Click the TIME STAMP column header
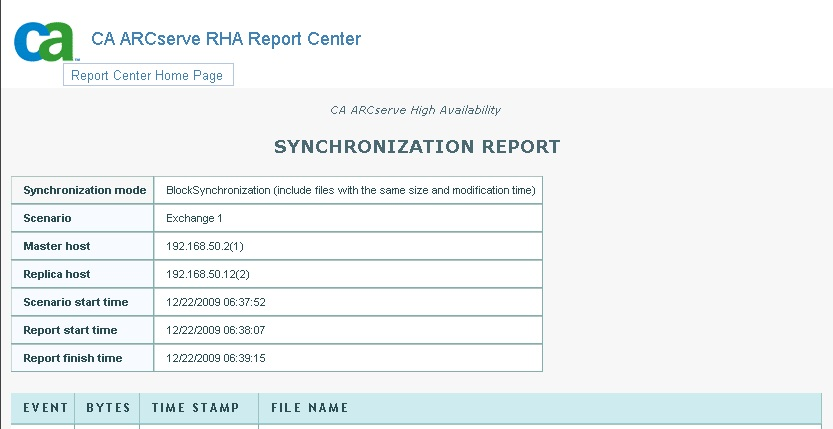 [x=195, y=408]
